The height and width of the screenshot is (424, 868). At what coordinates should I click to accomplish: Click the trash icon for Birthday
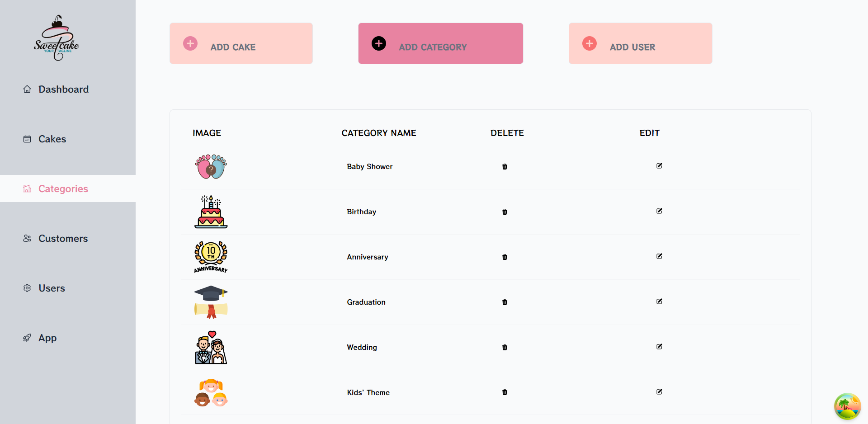505,212
